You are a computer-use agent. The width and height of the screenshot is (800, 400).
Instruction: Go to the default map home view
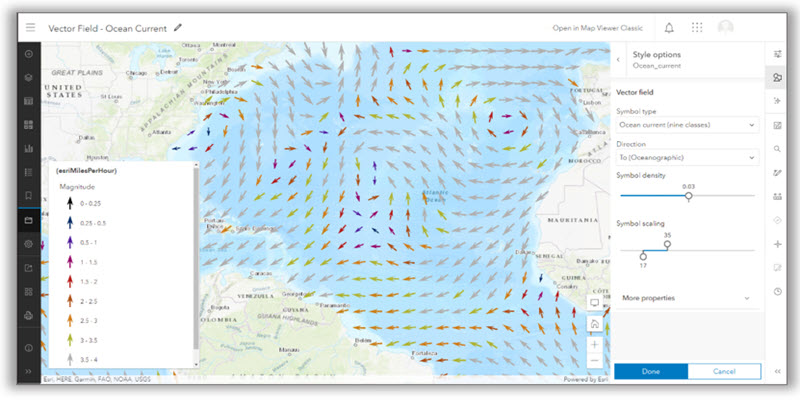[594, 323]
